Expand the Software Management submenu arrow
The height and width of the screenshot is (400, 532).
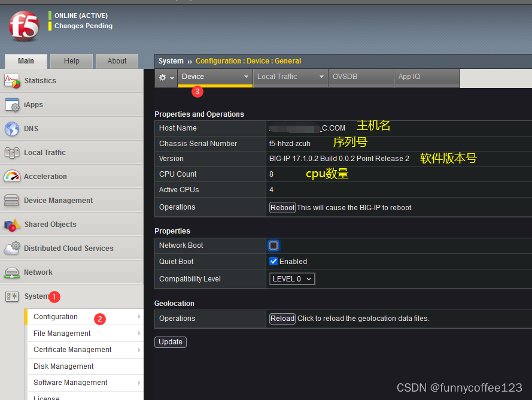click(x=139, y=383)
